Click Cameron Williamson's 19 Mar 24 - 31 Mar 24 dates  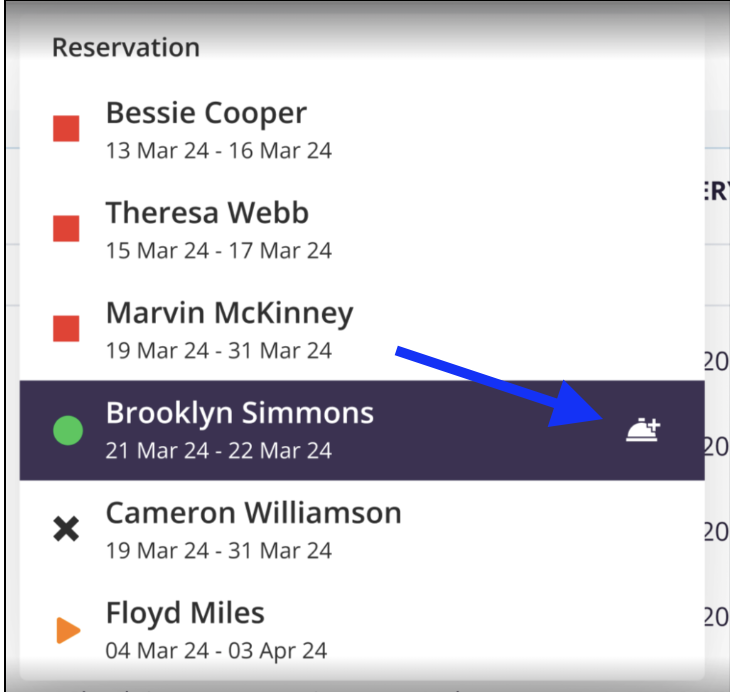(219, 550)
